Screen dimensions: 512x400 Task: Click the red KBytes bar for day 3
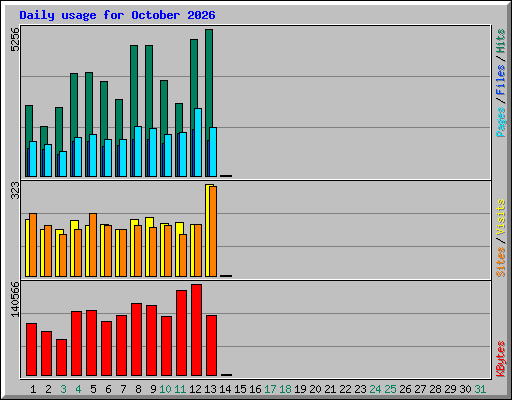point(61,357)
